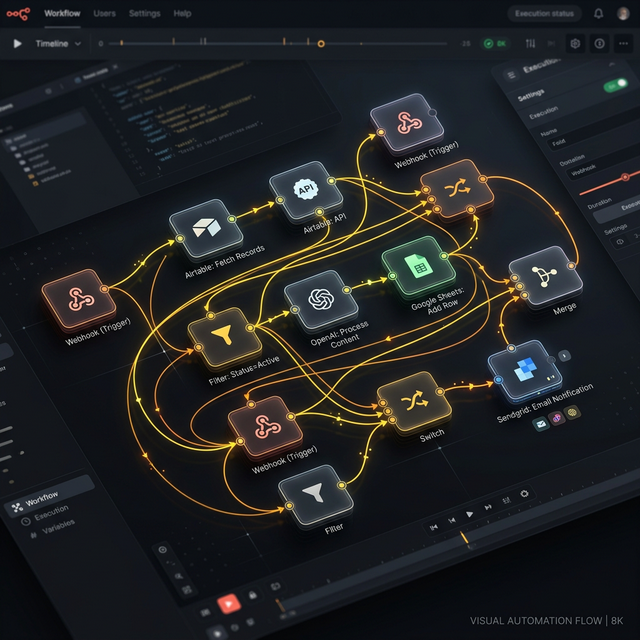640x640 pixels.
Task: Click the hexagon cube icon in the top toolbar
Action: click(575, 43)
